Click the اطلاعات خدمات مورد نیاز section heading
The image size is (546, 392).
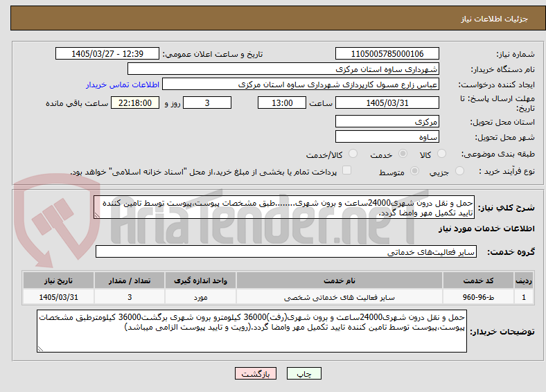pyautogui.click(x=486, y=229)
